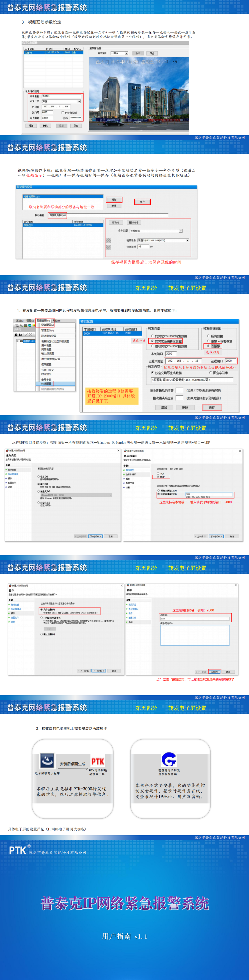Click 停止 button in monitor window settings
Screen dimensions: 249x980
pos(152,53)
